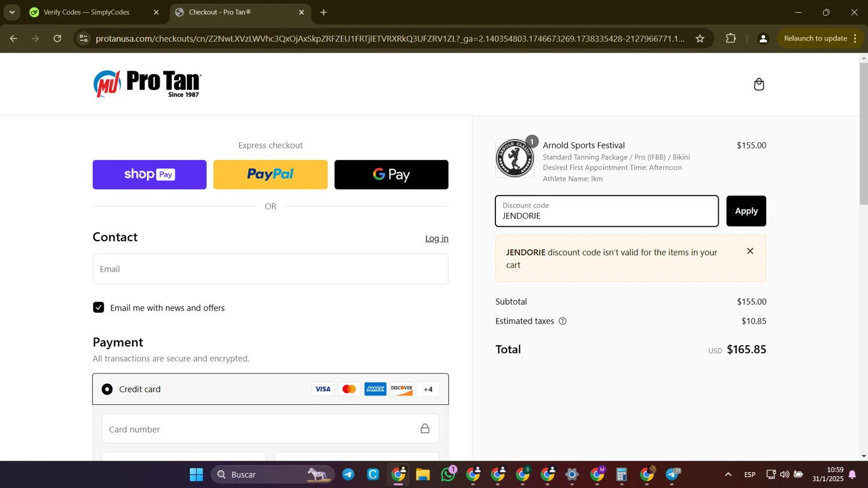Image resolution: width=868 pixels, height=488 pixels.
Task: Show hidden system tray icons
Action: pos(728,475)
